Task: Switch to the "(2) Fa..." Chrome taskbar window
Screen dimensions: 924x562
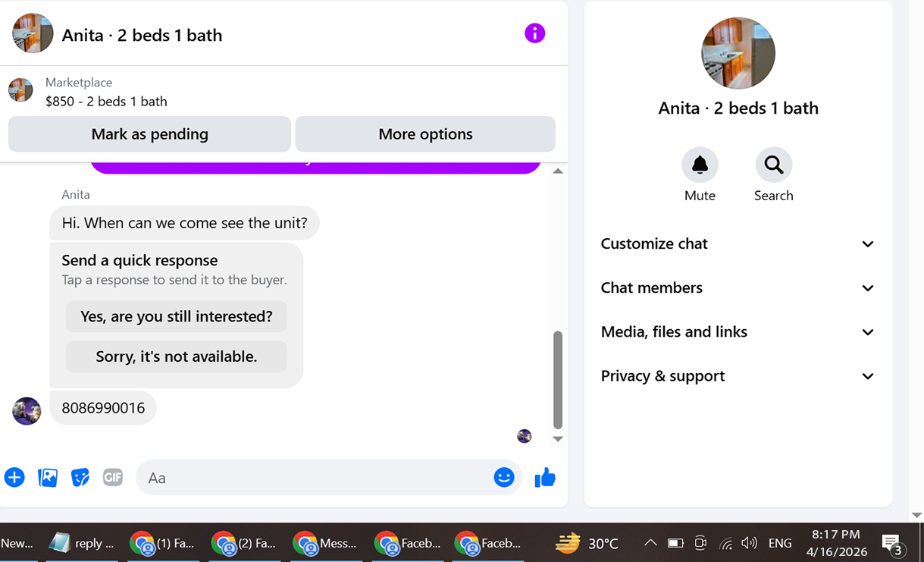Action: click(x=243, y=543)
